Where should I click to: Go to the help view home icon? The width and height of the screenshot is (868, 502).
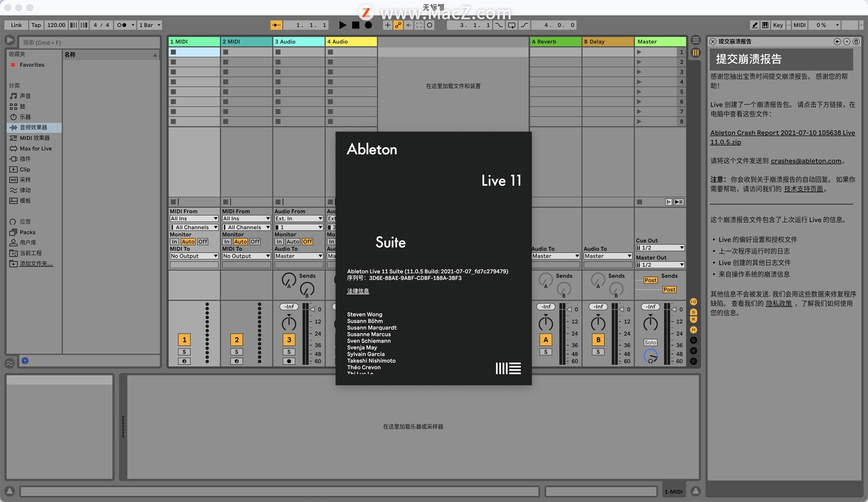(856, 42)
